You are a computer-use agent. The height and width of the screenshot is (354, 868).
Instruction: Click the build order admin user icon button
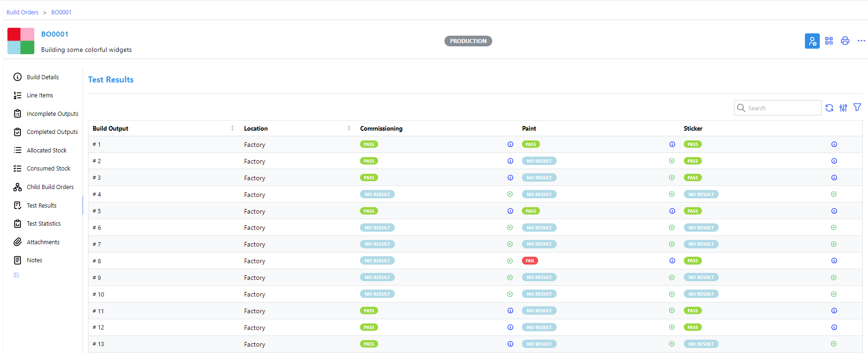[x=812, y=41]
